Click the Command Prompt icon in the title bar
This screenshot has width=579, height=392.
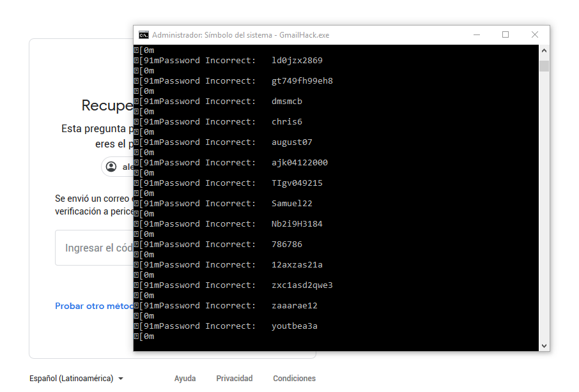(144, 35)
